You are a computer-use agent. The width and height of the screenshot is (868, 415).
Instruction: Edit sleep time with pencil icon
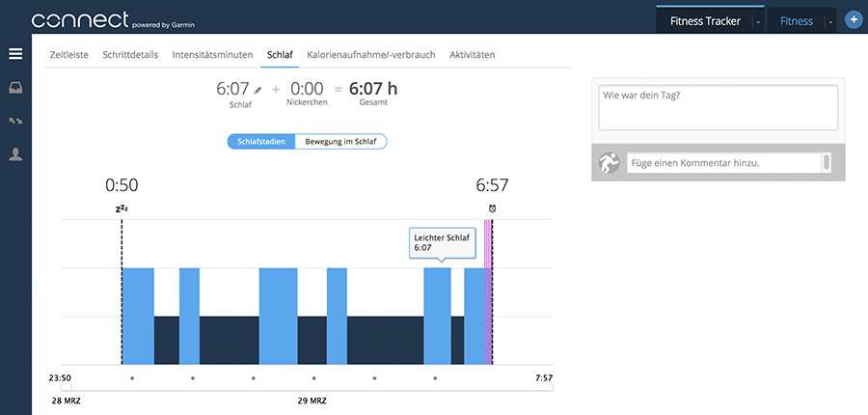click(x=258, y=89)
